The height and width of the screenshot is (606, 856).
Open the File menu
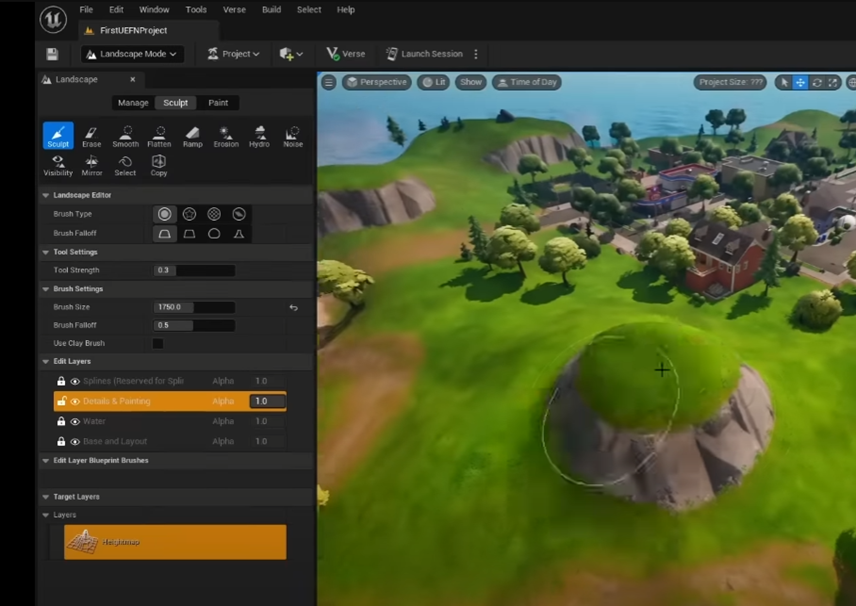86,10
